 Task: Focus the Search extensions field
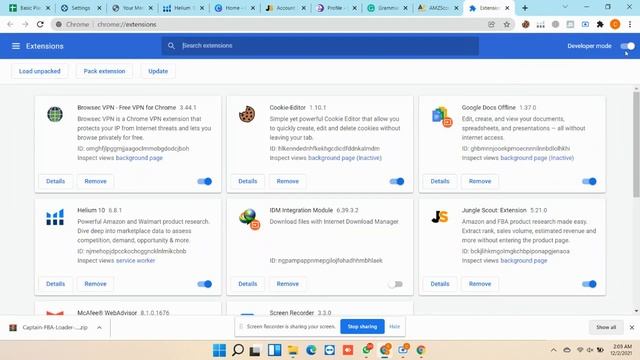pyautogui.click(x=320, y=46)
